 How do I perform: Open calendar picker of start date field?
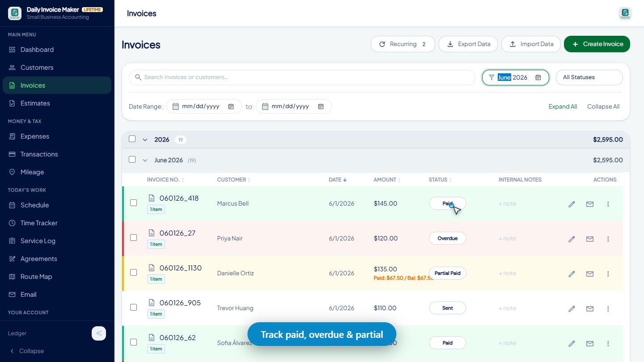(x=231, y=106)
